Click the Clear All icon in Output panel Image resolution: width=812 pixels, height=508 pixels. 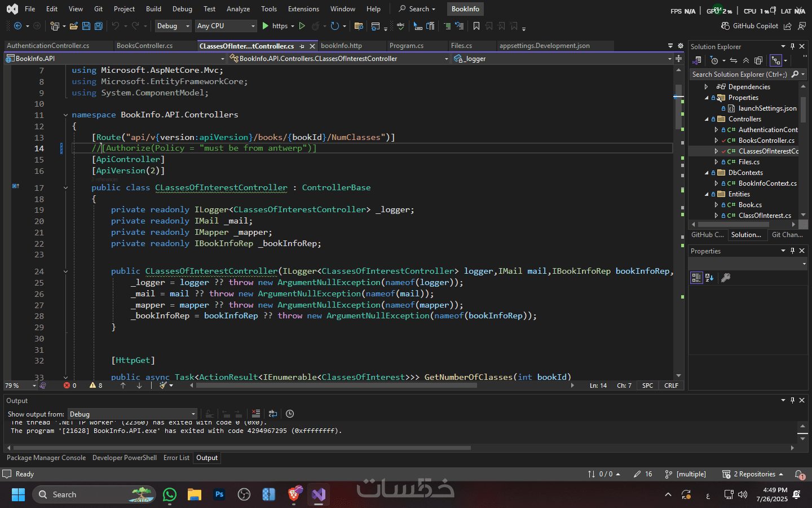tap(256, 414)
